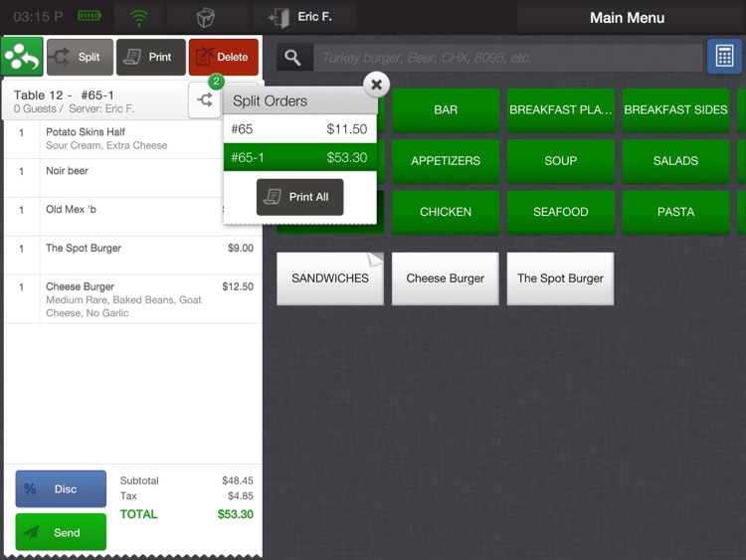
Task: Focus the menu item search field
Action: tap(507, 58)
